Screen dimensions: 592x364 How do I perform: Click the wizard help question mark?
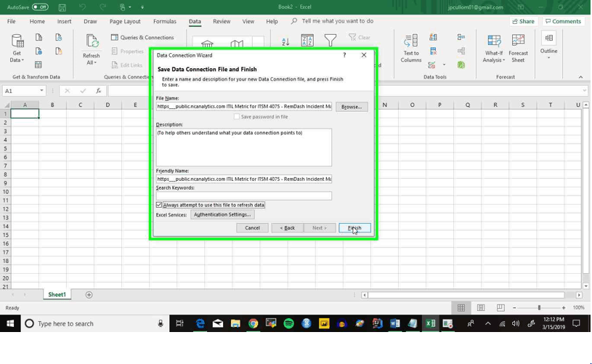click(x=344, y=55)
